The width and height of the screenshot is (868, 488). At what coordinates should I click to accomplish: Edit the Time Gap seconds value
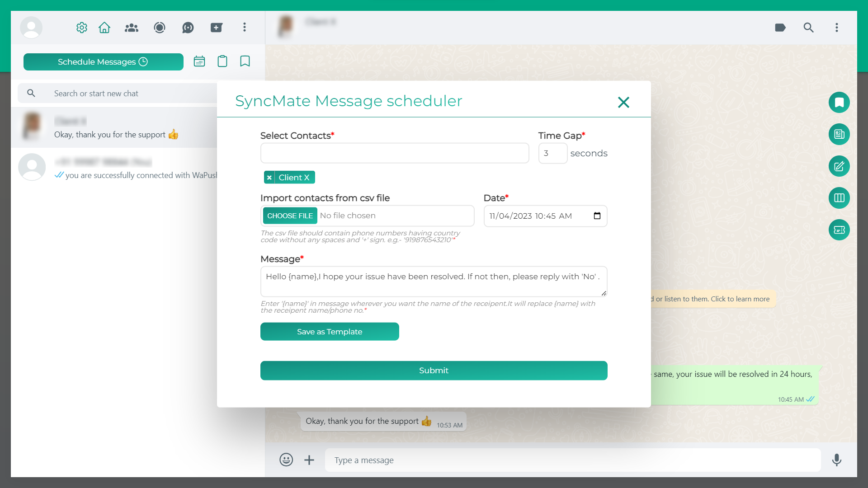[552, 153]
